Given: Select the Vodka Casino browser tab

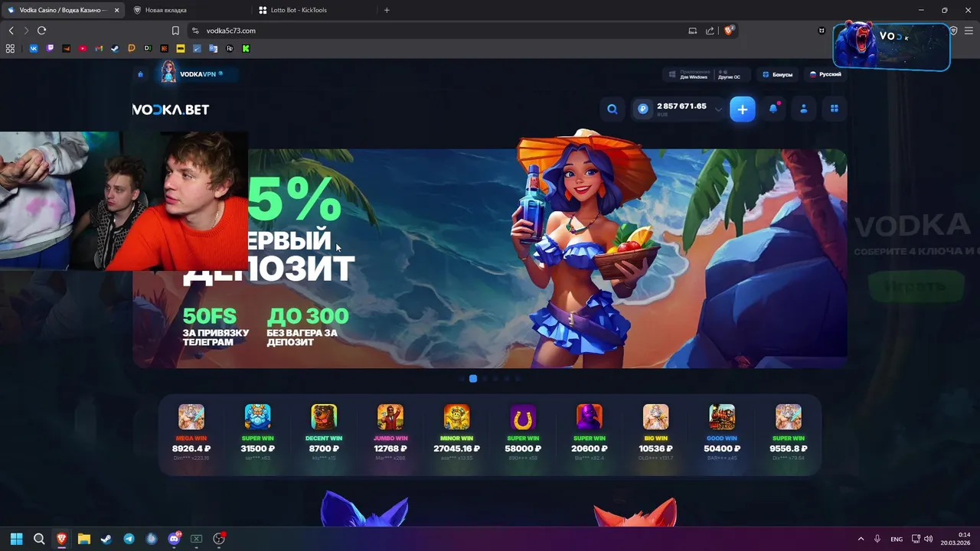Looking at the screenshot, I should [63, 10].
